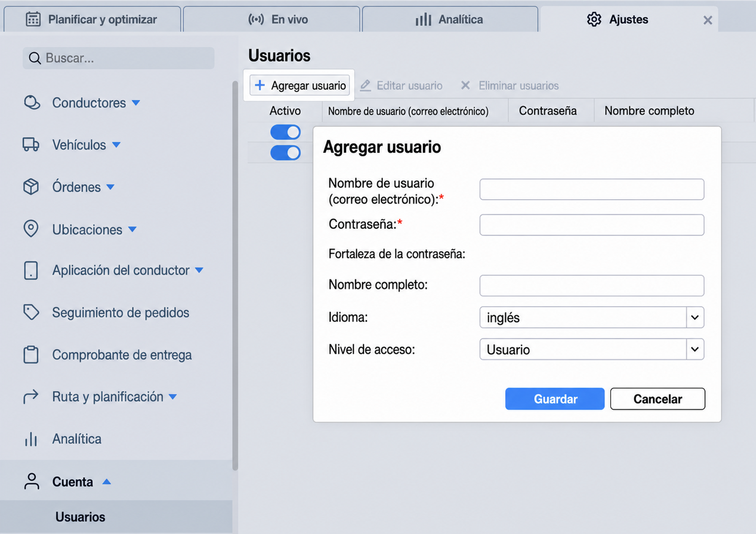Click the arrow icon for Ruta y planificación
756x534 pixels.
click(x=31, y=396)
